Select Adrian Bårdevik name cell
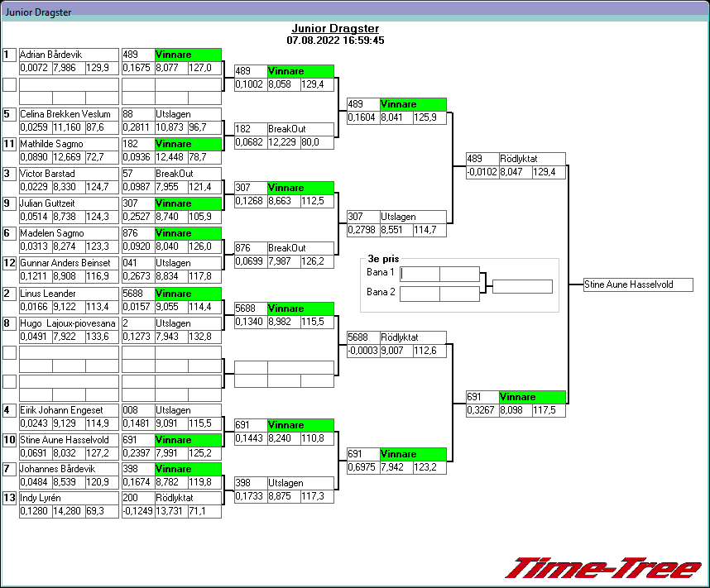This screenshot has height=588, width=710. click(x=69, y=55)
